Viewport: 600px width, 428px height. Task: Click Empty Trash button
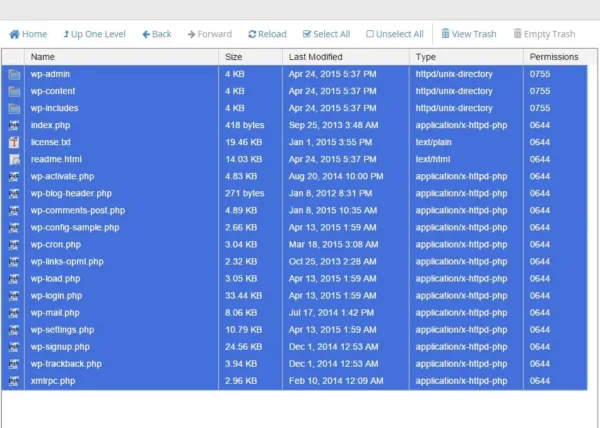pos(544,34)
